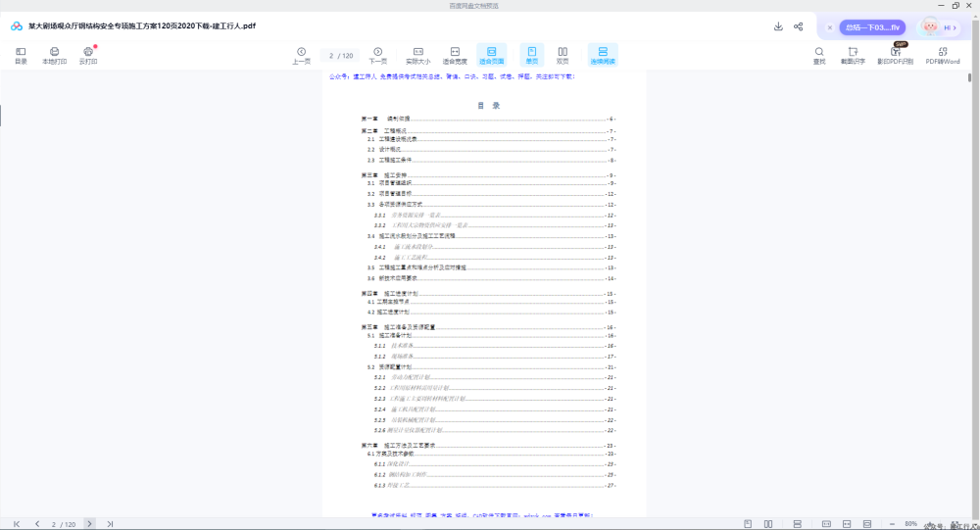Click TOC row 6.1 方案及技术参数
This screenshot has width=980, height=530.
[491, 454]
